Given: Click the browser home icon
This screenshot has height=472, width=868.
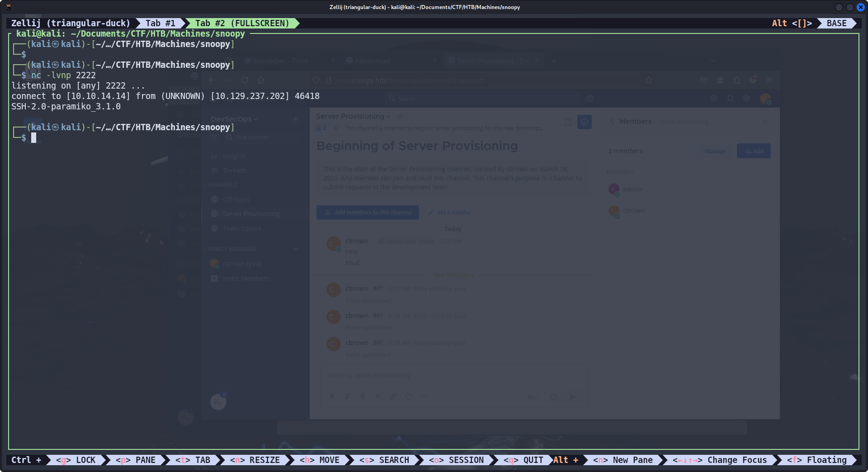Looking at the screenshot, I should pos(260,80).
